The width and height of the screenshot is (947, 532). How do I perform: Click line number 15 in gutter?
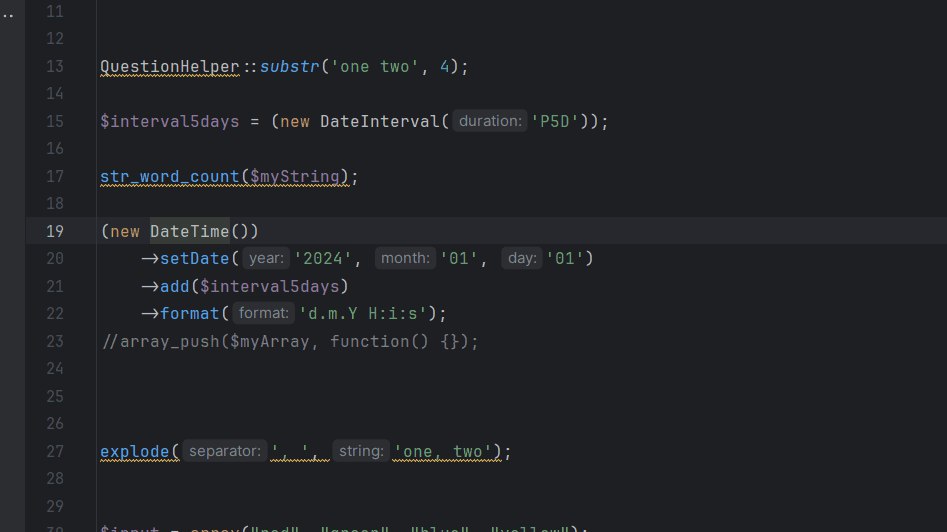click(54, 121)
